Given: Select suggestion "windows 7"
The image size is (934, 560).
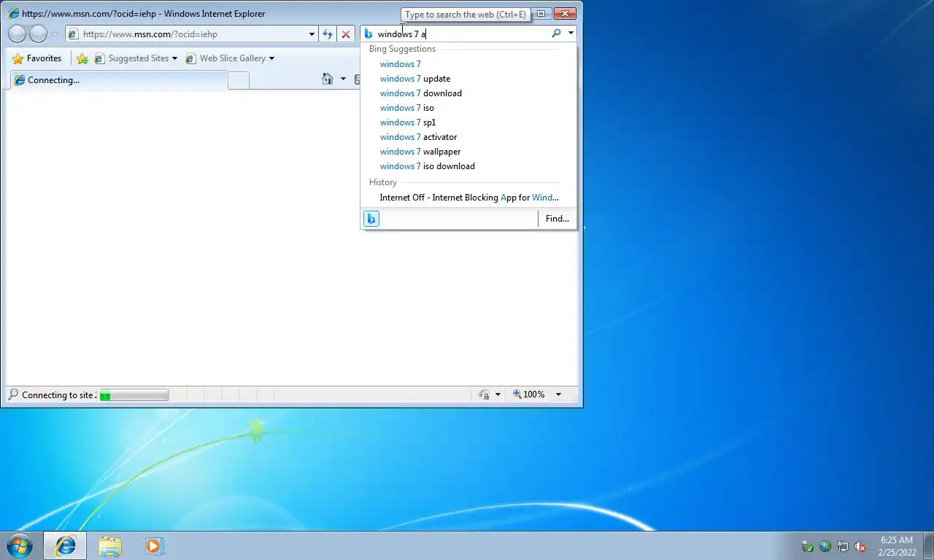Looking at the screenshot, I should point(400,64).
